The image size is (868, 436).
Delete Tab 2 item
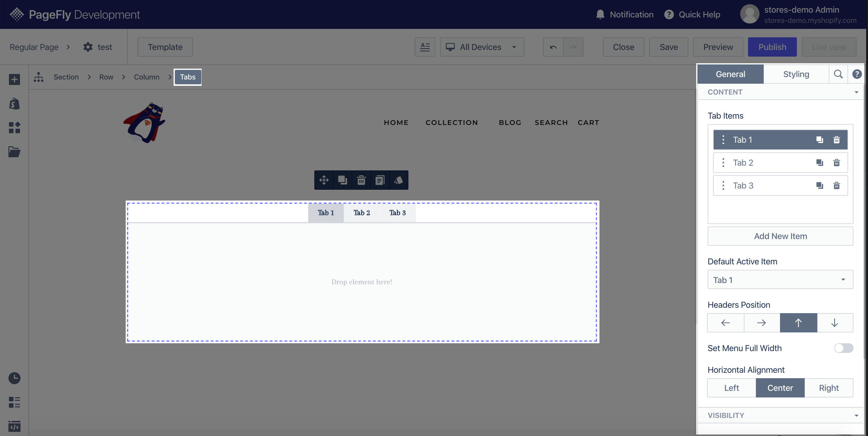837,163
